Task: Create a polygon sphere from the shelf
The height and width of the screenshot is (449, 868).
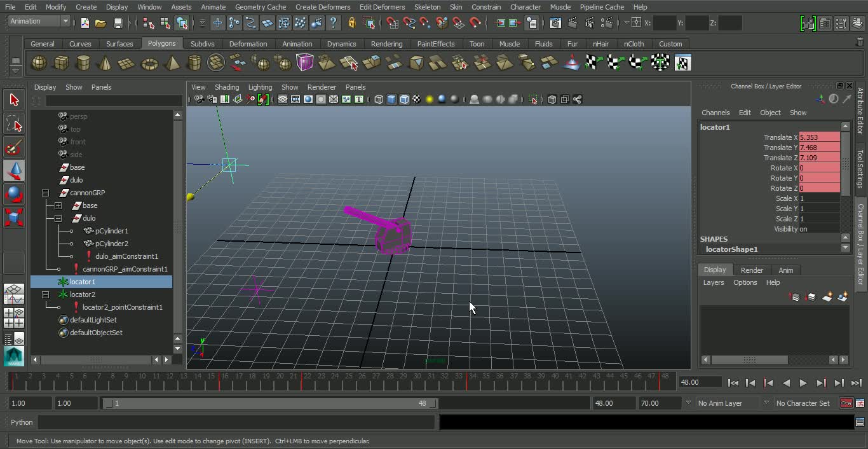Action: coord(39,63)
